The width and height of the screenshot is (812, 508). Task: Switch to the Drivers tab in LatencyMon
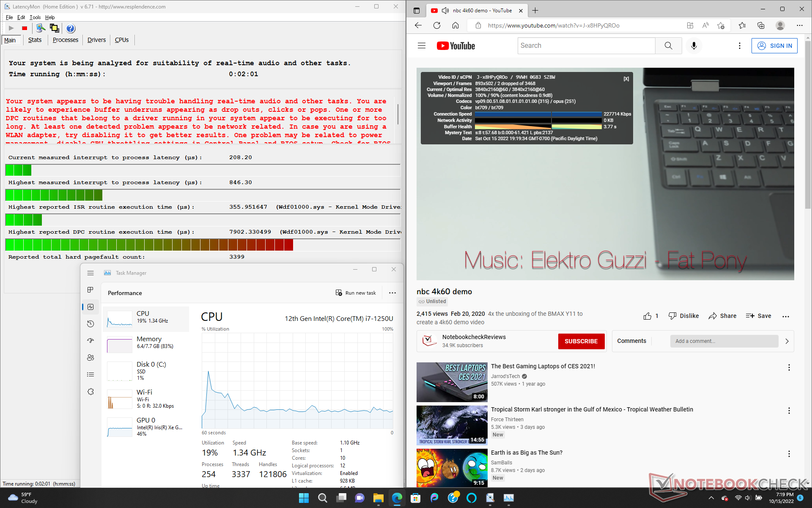(x=96, y=40)
